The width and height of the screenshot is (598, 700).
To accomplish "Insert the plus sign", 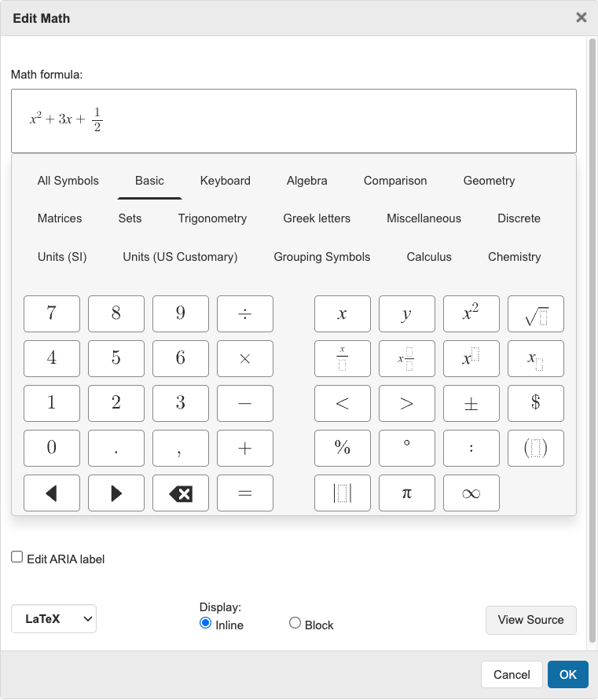I will 244,449.
